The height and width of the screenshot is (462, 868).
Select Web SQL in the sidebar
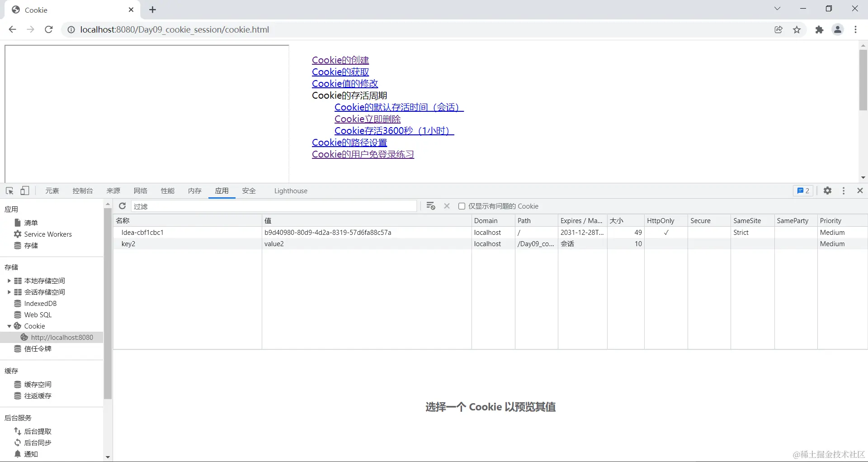(38, 314)
